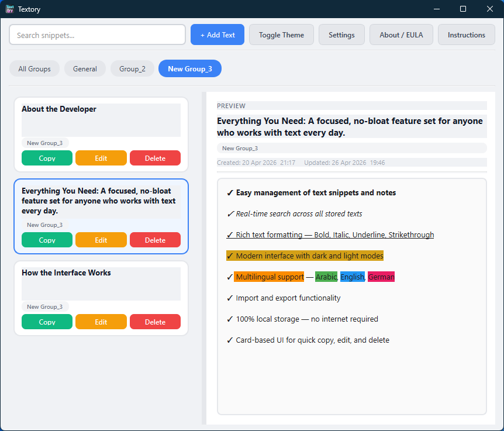This screenshot has height=431, width=504.
Task: Copy the How the Interface Works snippet
Action: pos(47,322)
